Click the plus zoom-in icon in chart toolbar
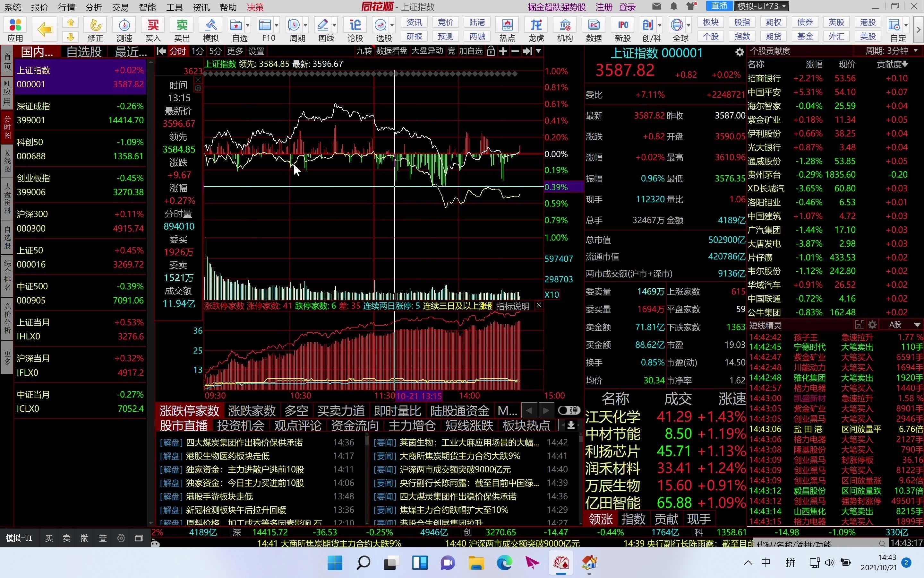Viewport: 924px width, 578px height. (x=503, y=51)
